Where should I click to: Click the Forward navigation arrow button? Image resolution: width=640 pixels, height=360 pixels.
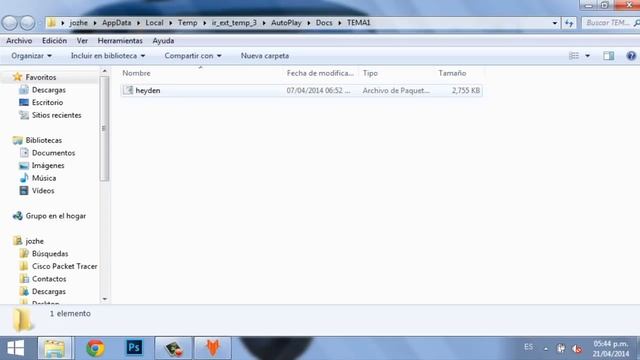point(27,23)
